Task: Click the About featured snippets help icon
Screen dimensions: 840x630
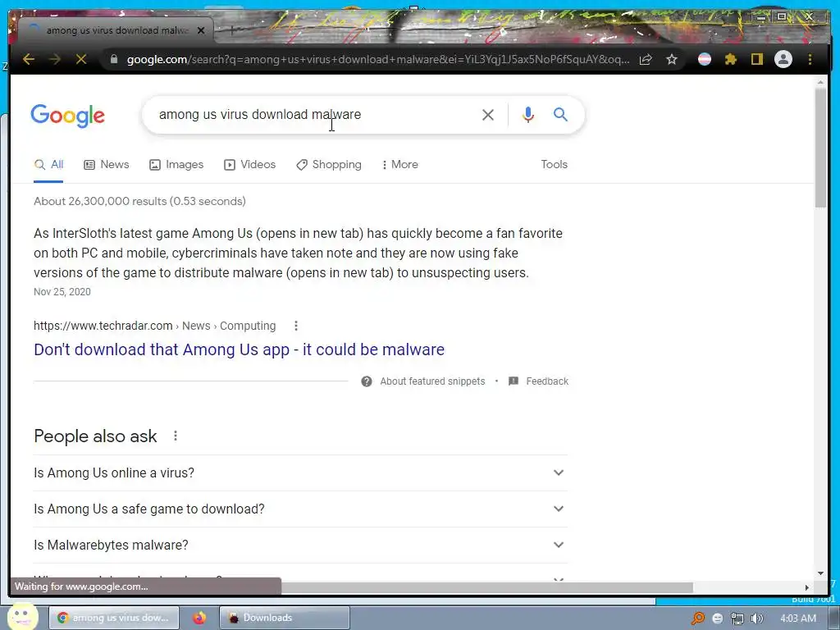Action: (367, 381)
